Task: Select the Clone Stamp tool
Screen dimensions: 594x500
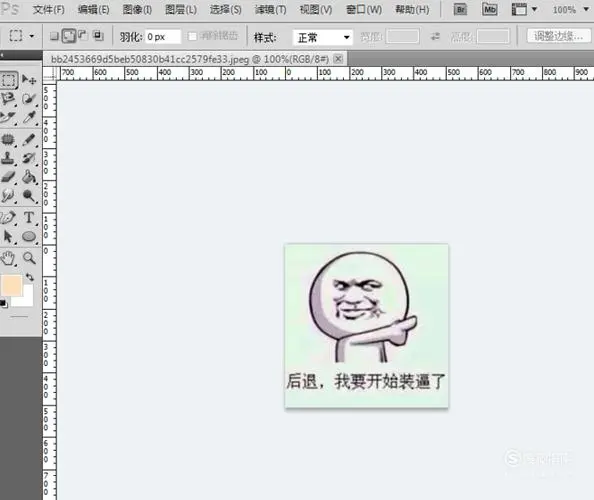Action: coord(8,158)
